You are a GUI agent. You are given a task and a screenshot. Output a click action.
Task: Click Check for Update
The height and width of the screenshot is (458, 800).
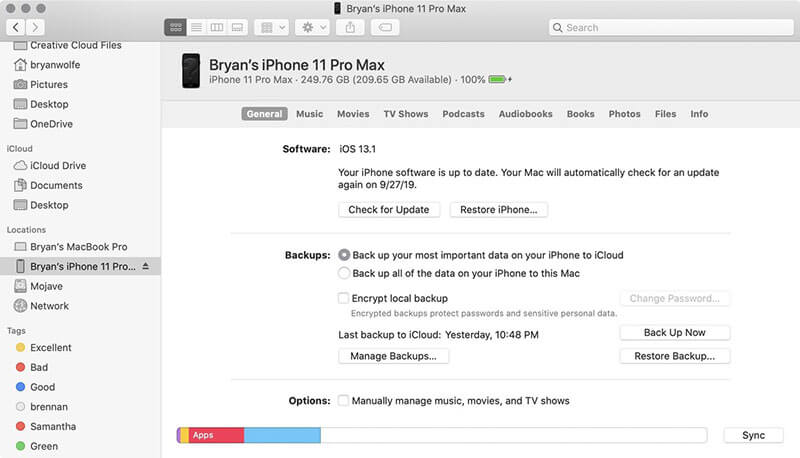[389, 210]
